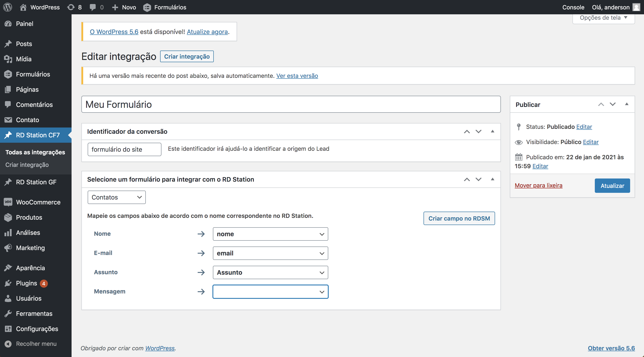Collapse the Publicar panel with triangle toggle
Screen dimensions: 644x357
[627, 104]
